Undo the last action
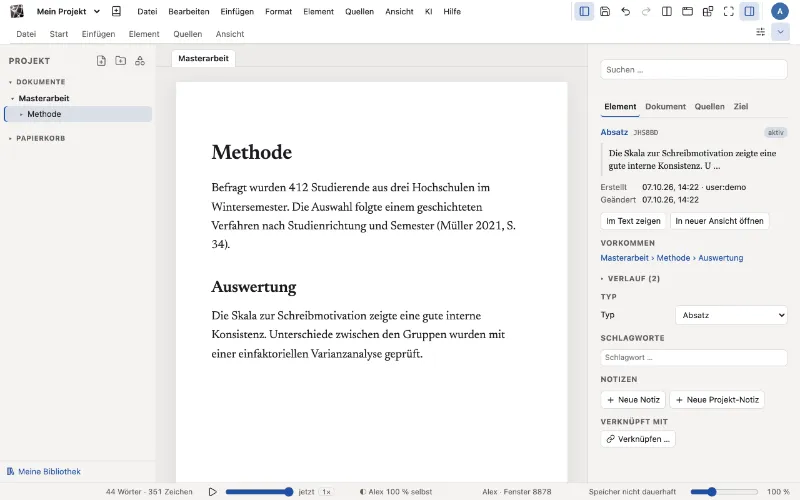This screenshot has width=800, height=500. (626, 11)
